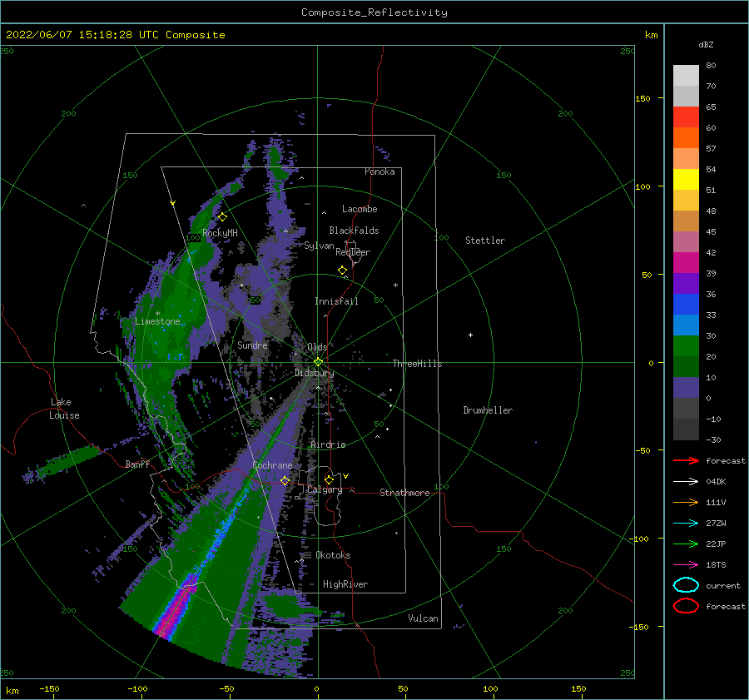Click the Airdrie label

pos(328,444)
